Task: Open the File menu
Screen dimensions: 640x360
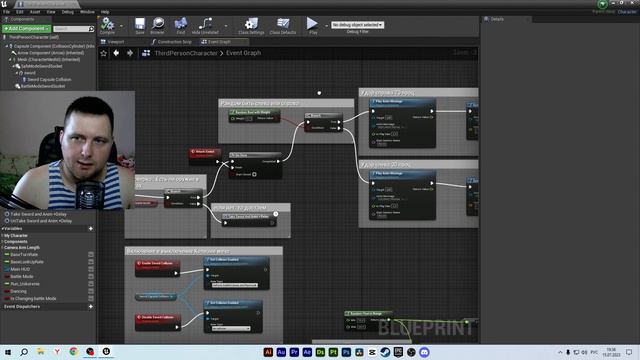Action: 6,12
